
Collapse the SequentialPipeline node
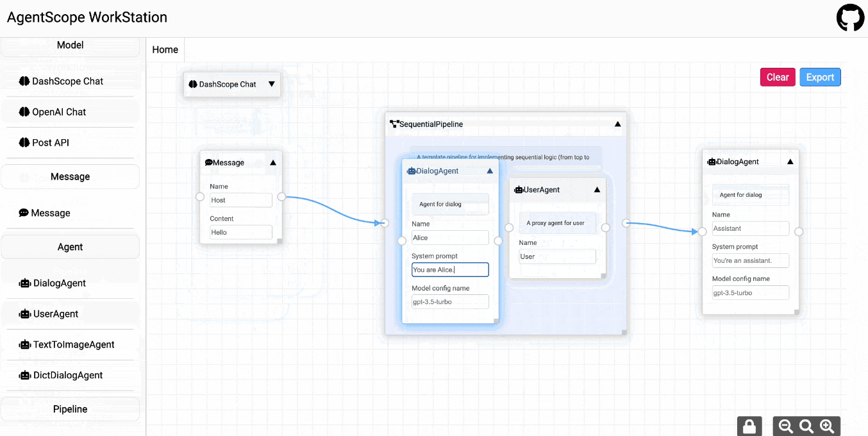click(618, 124)
